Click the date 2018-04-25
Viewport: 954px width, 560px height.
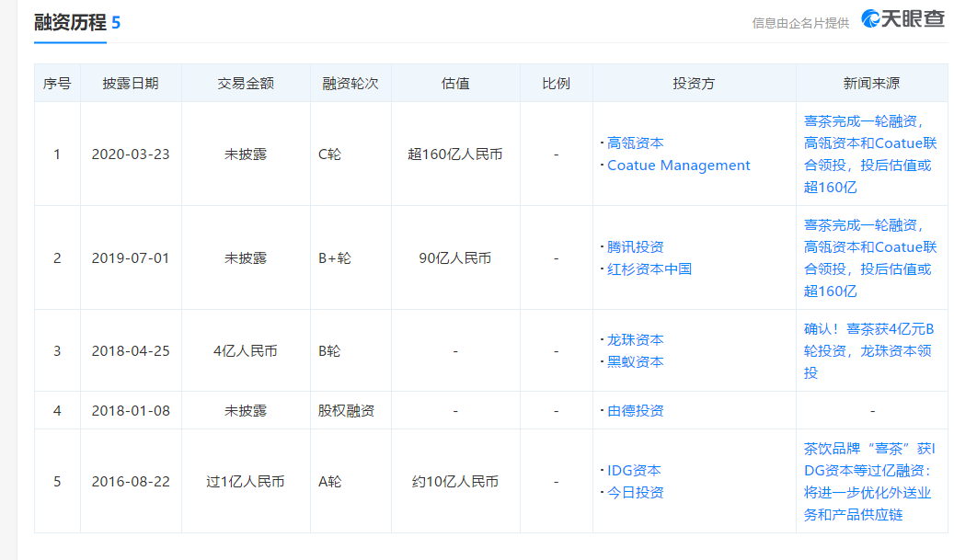131,351
